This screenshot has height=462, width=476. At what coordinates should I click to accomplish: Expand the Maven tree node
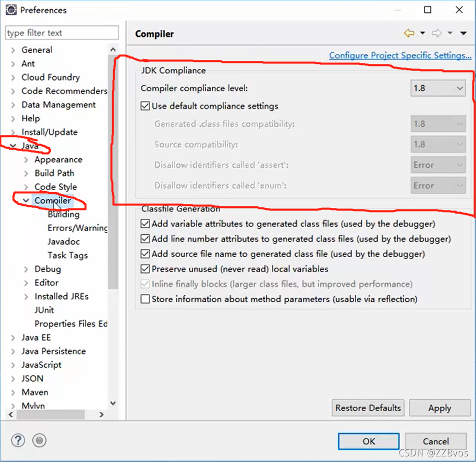[13, 393]
